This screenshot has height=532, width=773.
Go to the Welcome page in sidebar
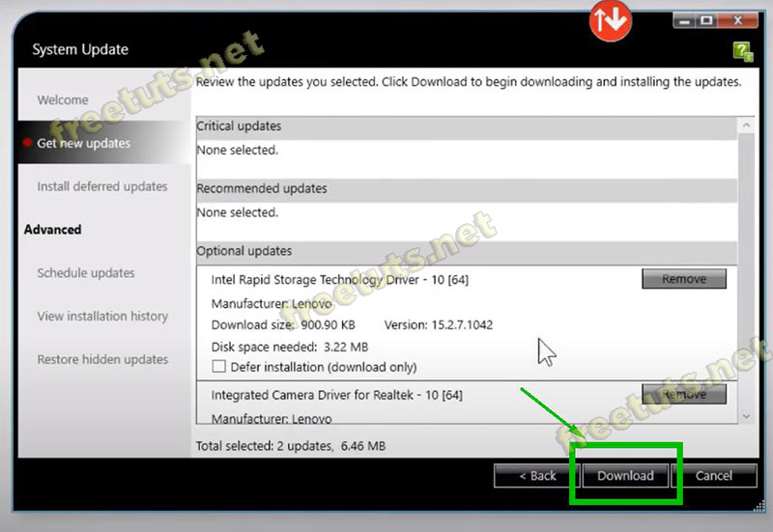pos(63,99)
